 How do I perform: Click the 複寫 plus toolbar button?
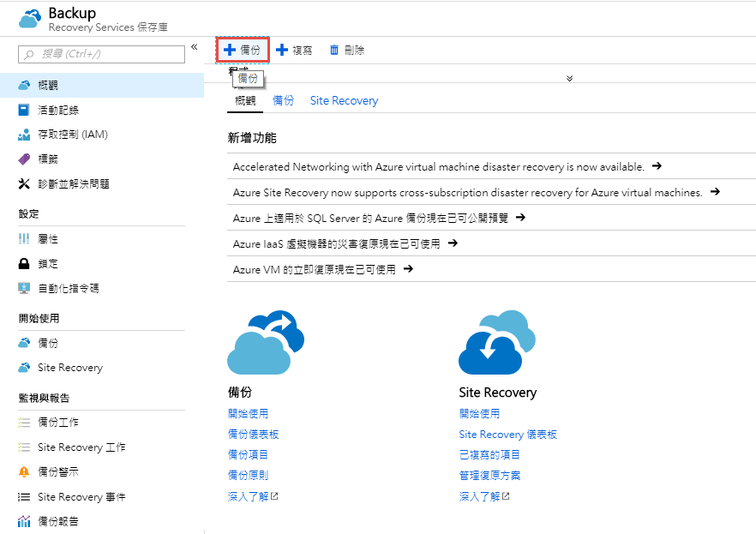pos(294,50)
